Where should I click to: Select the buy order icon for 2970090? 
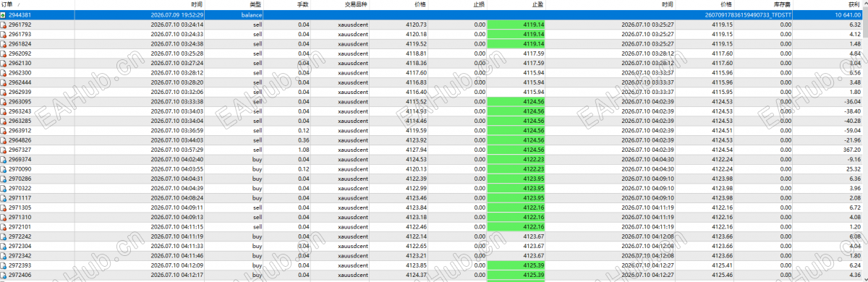4,169
